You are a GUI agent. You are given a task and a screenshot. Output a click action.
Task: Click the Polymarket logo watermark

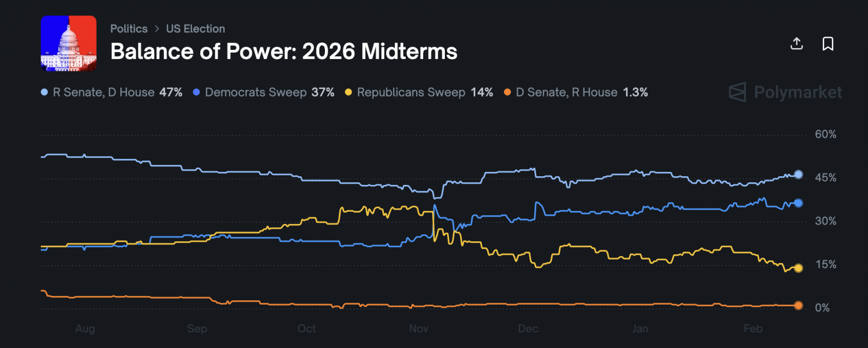point(785,92)
